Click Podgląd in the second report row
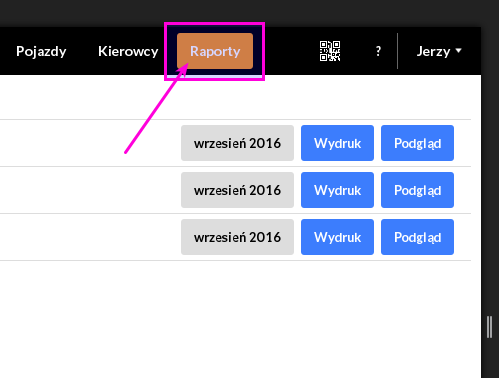 pyautogui.click(x=417, y=190)
